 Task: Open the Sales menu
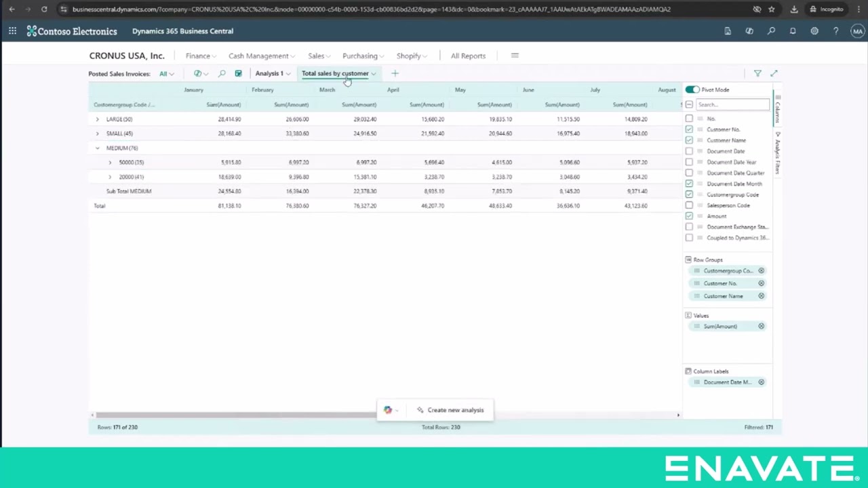click(319, 56)
